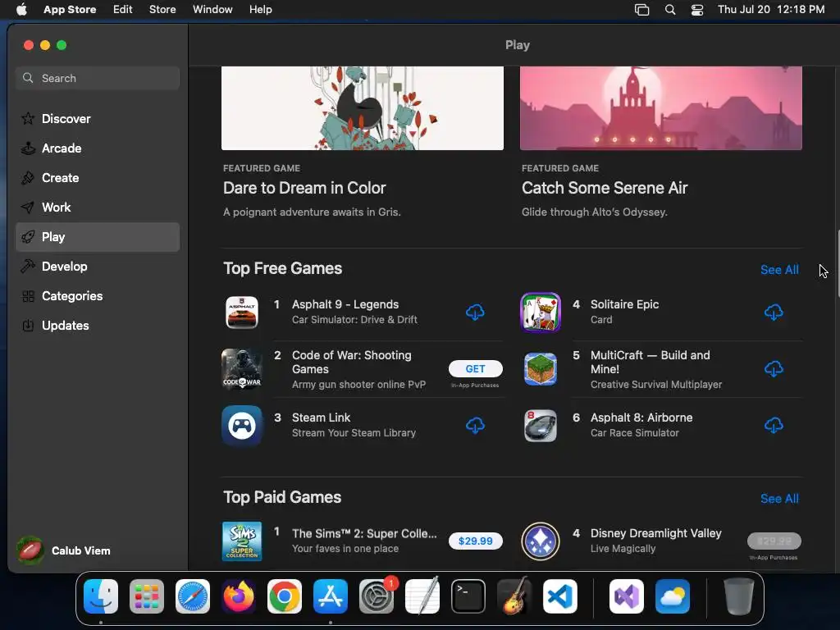Click GET for Code of War
Viewport: 840px width, 630px height.
click(475, 368)
